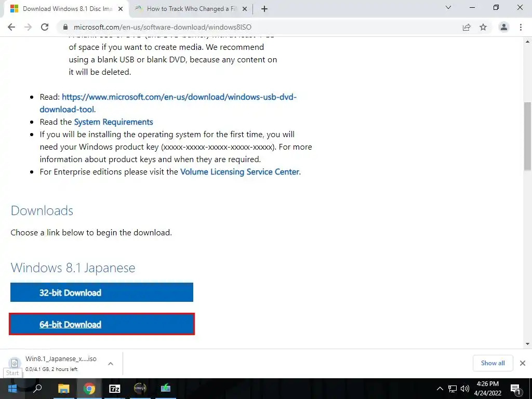
Task: Close the How to Track Who Changed tab
Action: point(244,9)
